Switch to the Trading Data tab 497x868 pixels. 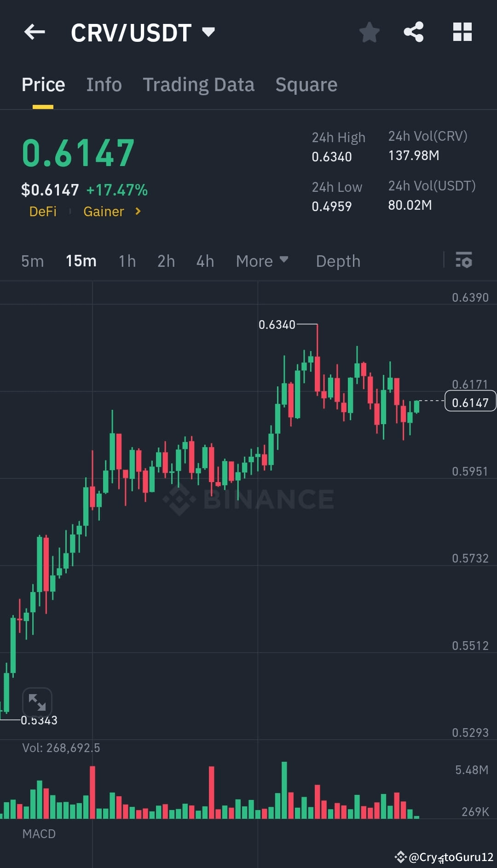point(199,84)
